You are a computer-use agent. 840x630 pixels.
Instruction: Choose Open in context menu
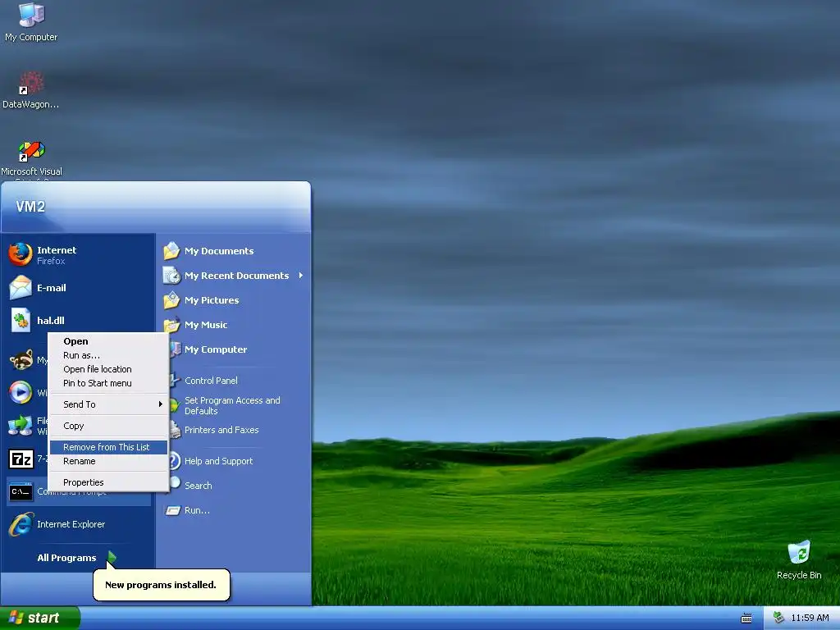109,341
